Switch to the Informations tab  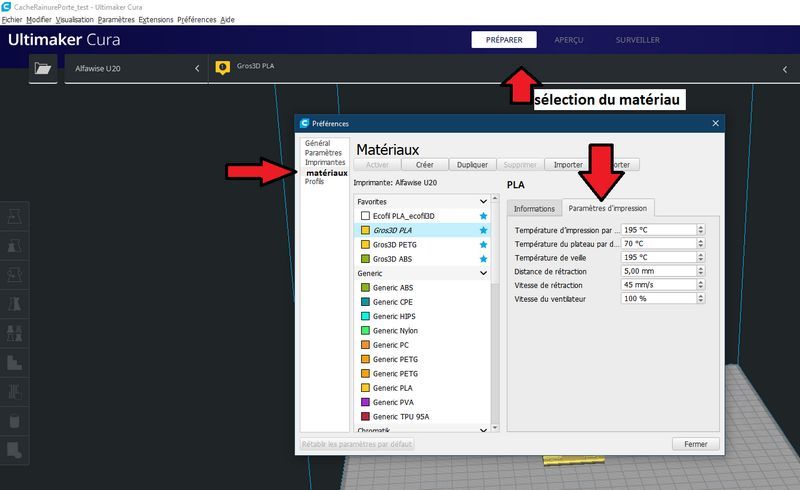[534, 209]
